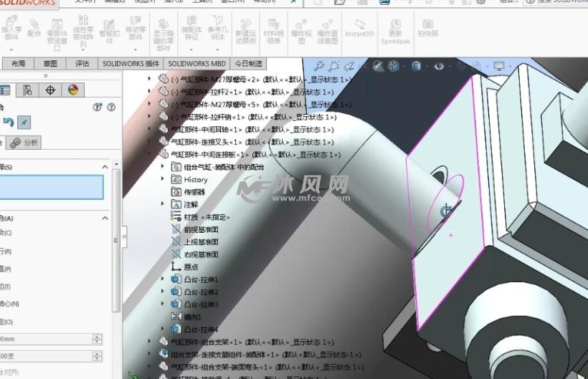Switch to the FeatureManager tree tab icon
Screen dimensions: 588x379
[x=5, y=90]
